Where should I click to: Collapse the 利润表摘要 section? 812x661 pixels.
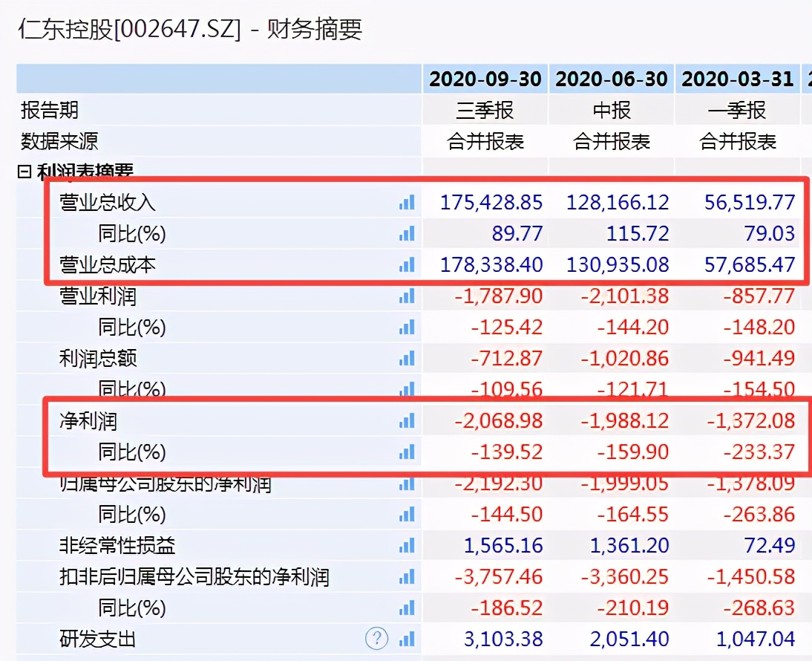(24, 172)
